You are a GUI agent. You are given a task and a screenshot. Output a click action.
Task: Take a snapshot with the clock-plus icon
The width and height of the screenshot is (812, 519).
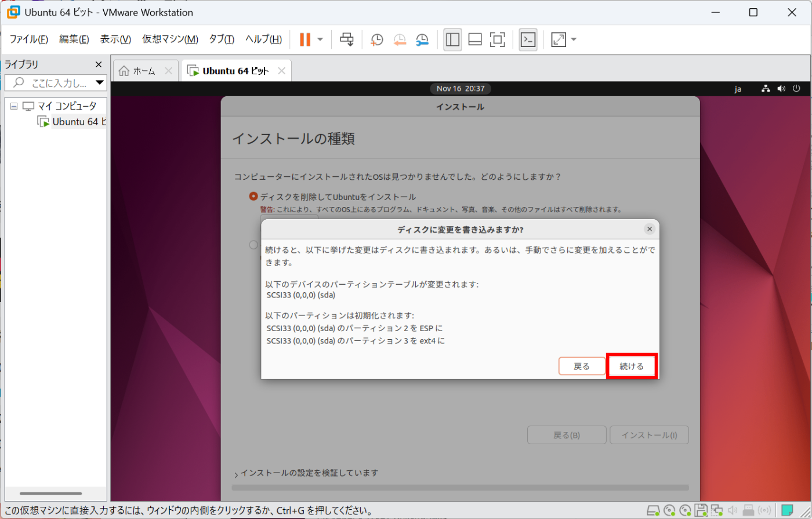point(377,39)
